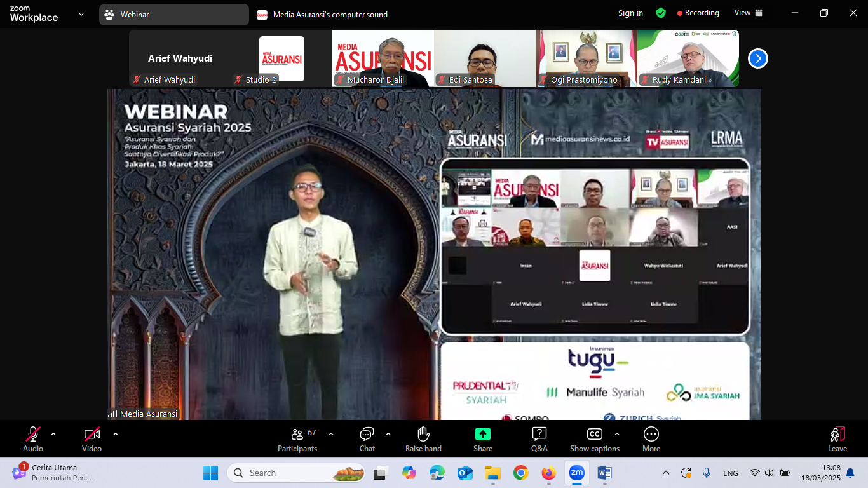
Task: Select the Webinar tab
Action: (x=174, y=15)
